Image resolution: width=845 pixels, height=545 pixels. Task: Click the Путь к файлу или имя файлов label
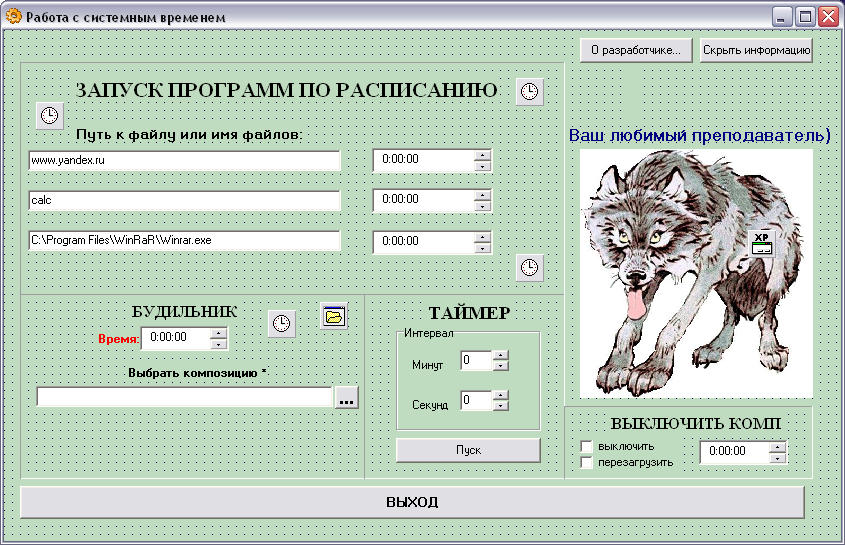point(189,134)
